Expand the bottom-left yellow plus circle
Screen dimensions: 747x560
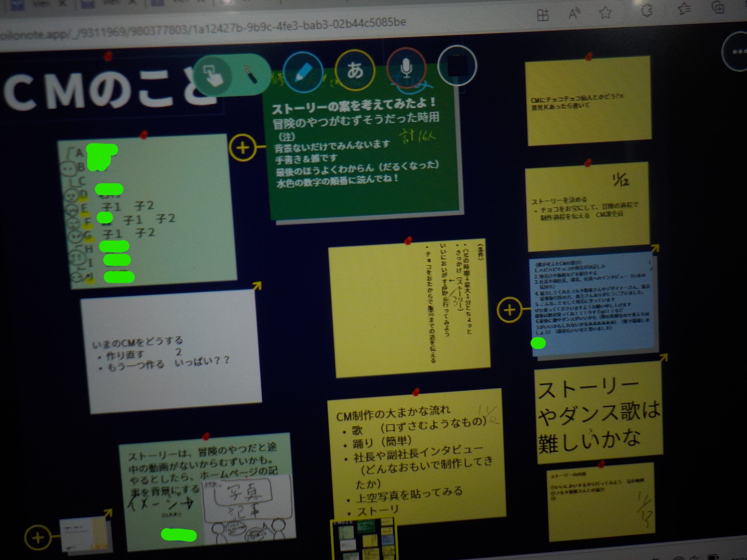coord(38,537)
